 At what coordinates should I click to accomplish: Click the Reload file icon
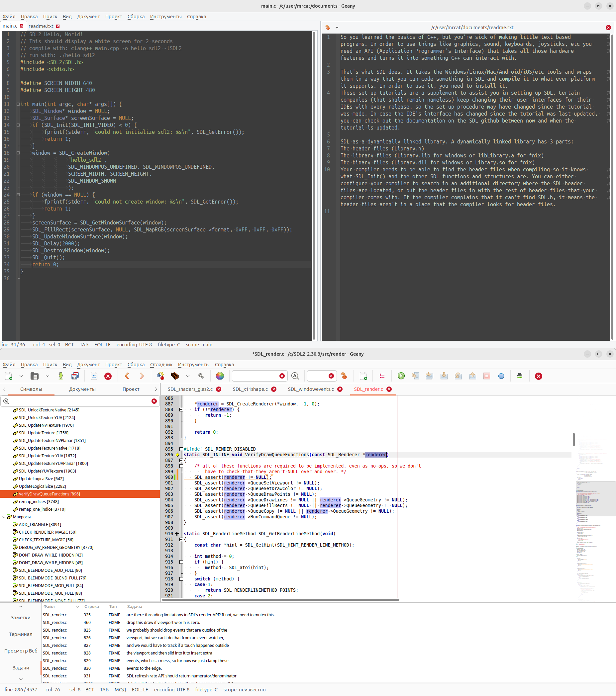94,376
